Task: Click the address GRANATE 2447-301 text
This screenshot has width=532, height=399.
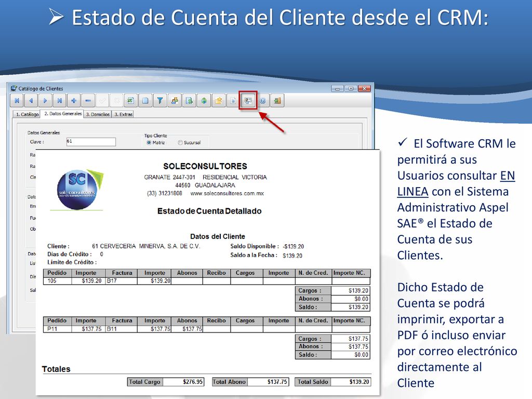Action: click(170, 177)
